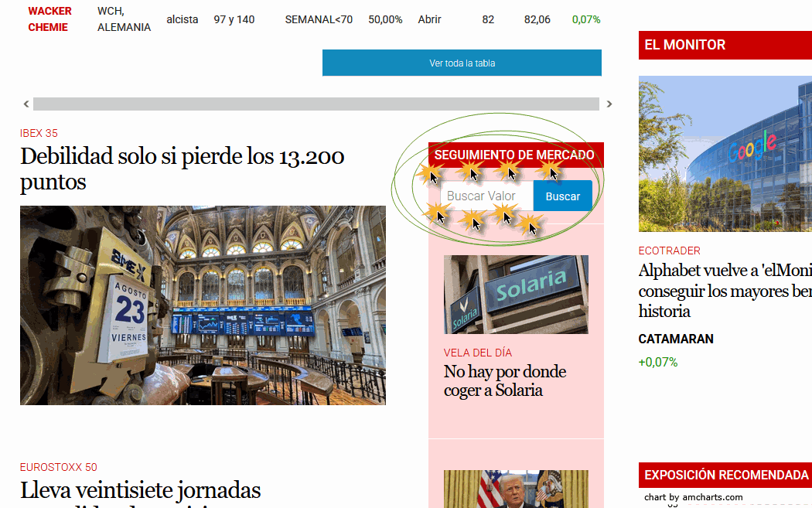The height and width of the screenshot is (508, 812).
Task: Open the VELA DEL DÍA section label
Action: pyautogui.click(x=477, y=353)
